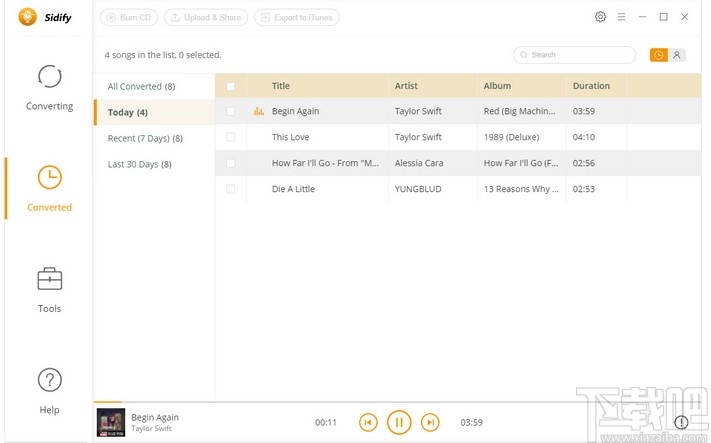Click the info alert icon in player bar
The height and width of the screenshot is (443, 711).
(681, 422)
